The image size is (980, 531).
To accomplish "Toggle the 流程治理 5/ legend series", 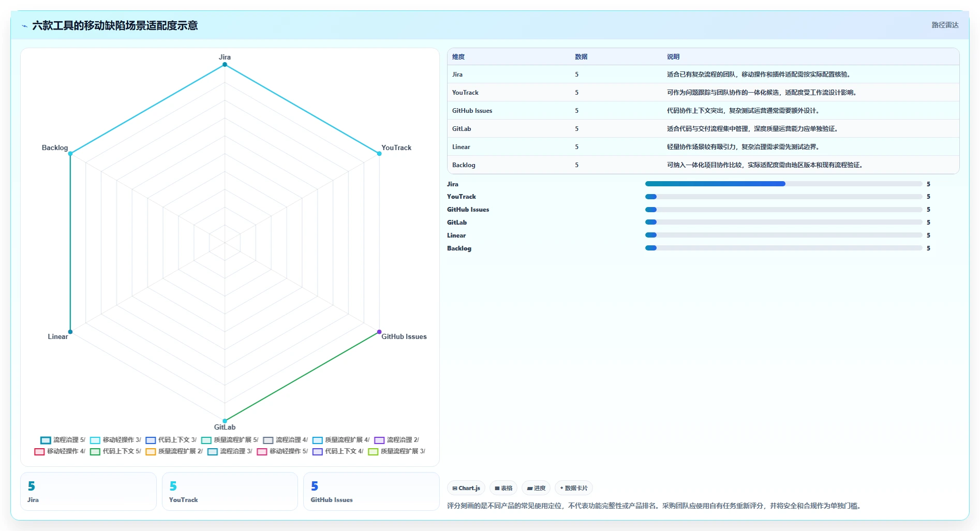I will click(x=63, y=440).
